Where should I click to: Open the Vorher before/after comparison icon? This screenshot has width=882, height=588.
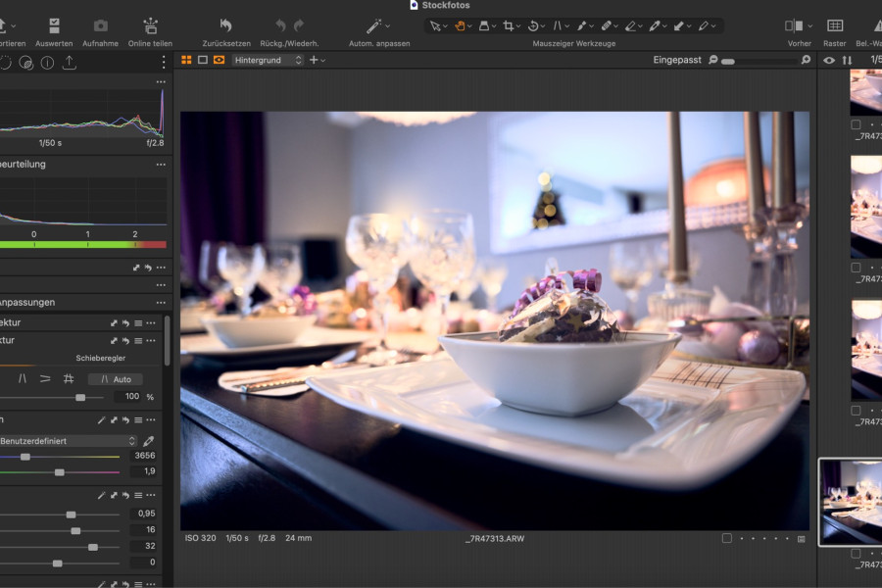coord(792,25)
